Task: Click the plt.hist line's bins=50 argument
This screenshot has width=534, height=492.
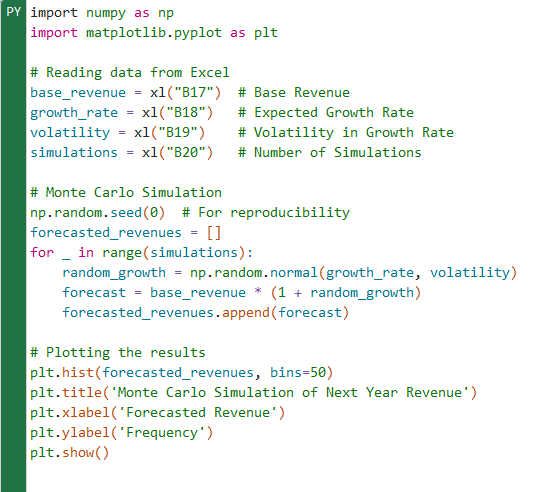Action: (298, 372)
